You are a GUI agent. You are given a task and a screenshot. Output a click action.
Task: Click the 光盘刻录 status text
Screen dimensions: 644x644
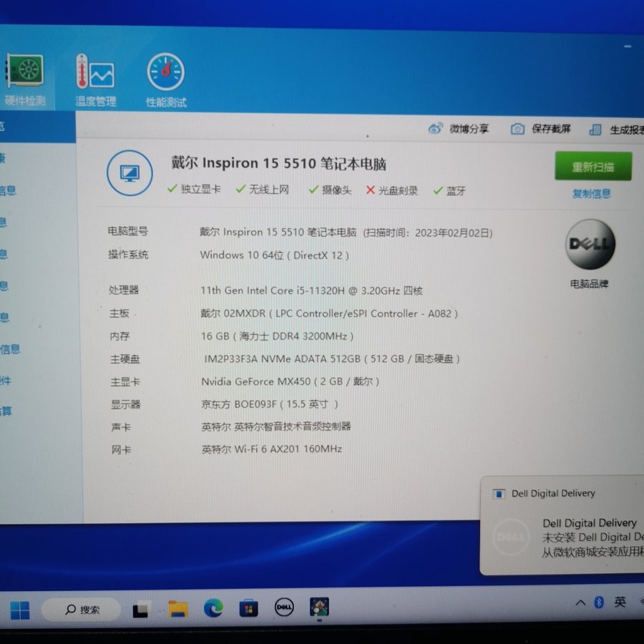[x=398, y=190]
